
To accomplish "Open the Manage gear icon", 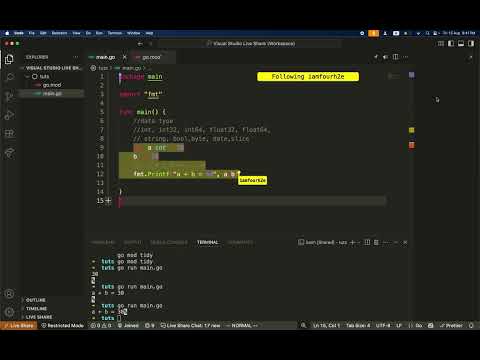I will [9, 312].
